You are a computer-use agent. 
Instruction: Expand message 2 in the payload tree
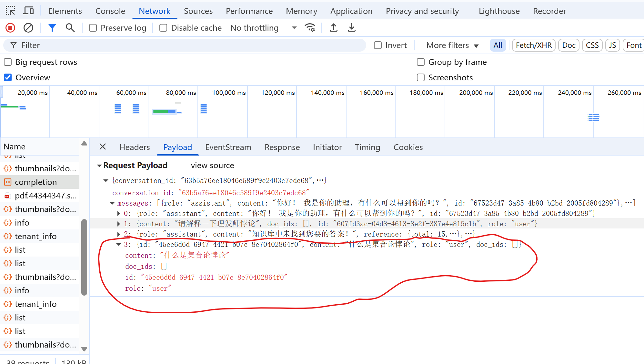119,234
